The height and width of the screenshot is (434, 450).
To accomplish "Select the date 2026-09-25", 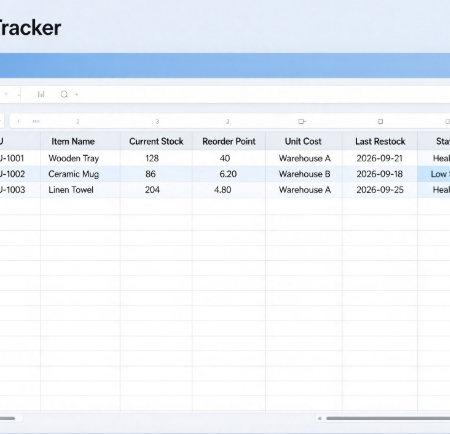I will (x=380, y=190).
